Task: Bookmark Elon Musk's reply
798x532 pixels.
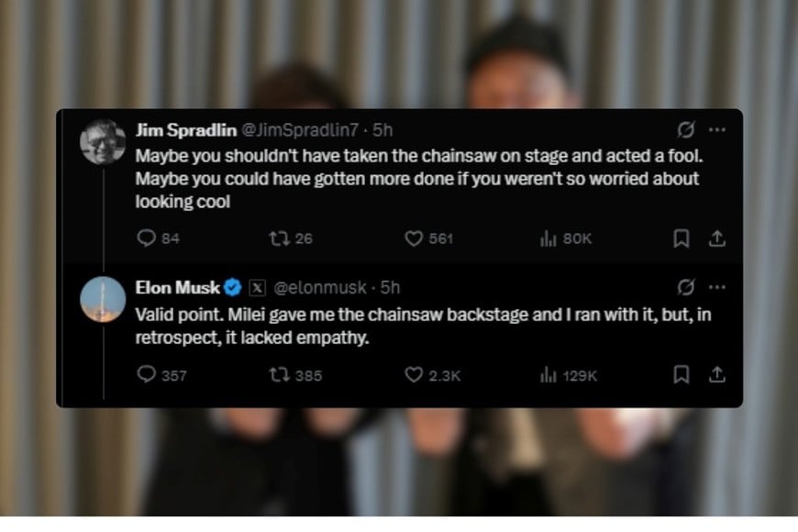Action: [x=682, y=375]
